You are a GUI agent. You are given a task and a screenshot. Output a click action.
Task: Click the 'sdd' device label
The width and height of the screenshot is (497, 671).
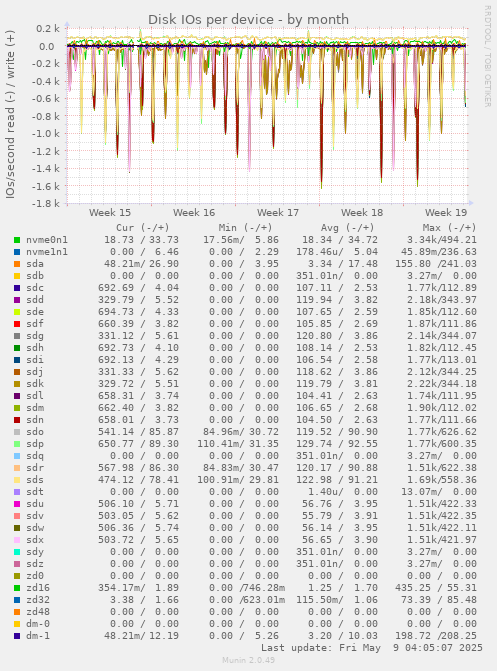pyautogui.click(x=35, y=300)
